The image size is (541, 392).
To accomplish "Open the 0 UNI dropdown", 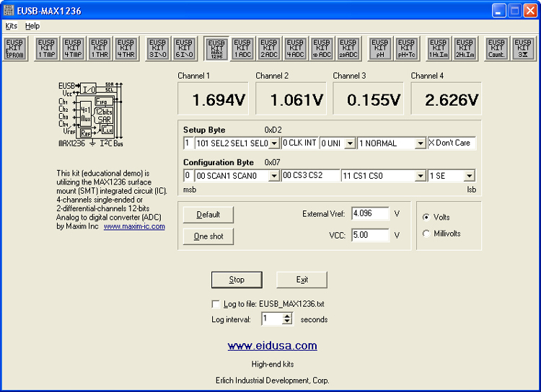I will click(350, 143).
